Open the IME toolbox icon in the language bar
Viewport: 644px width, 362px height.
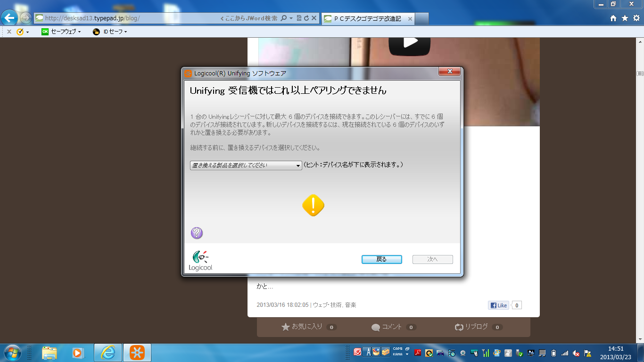(385, 352)
